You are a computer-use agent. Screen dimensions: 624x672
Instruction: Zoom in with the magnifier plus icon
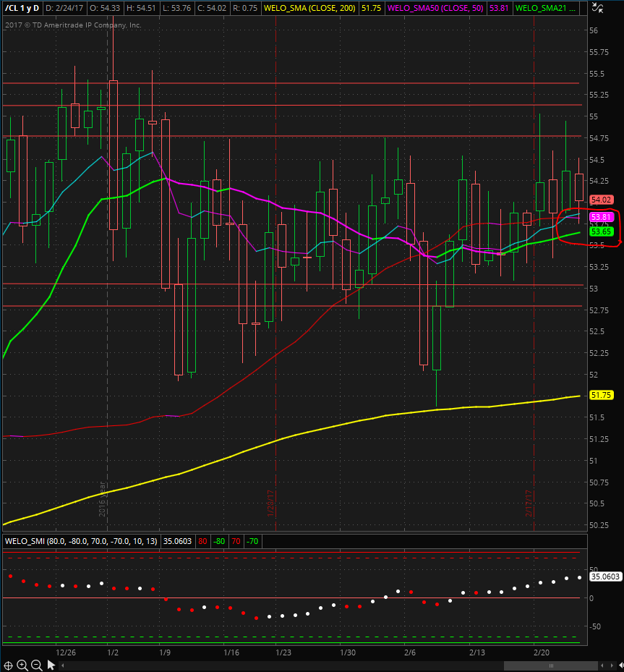pos(22,665)
